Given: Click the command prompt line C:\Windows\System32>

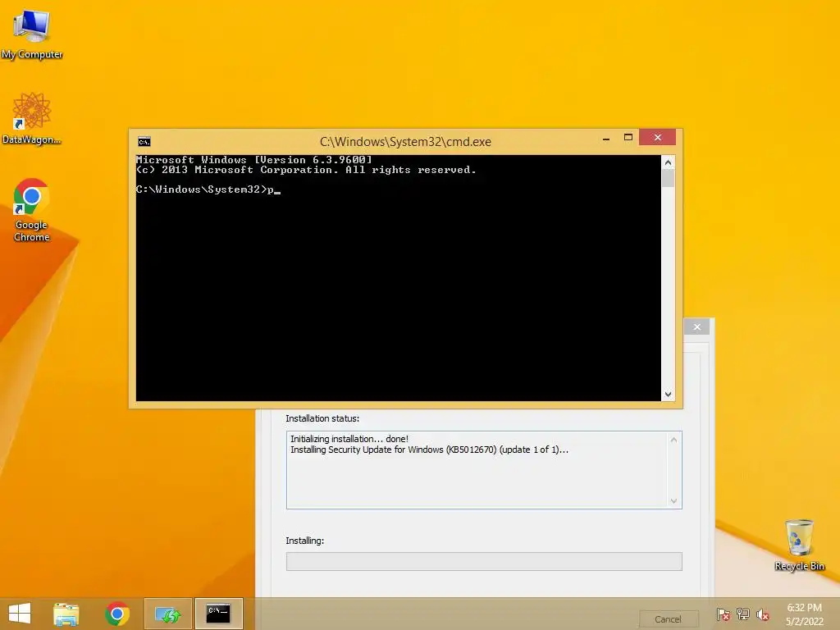Looking at the screenshot, I should click(x=208, y=189).
